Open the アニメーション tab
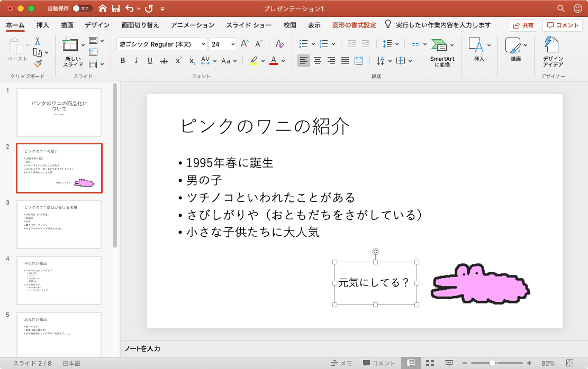The image size is (588, 369). 192,25
